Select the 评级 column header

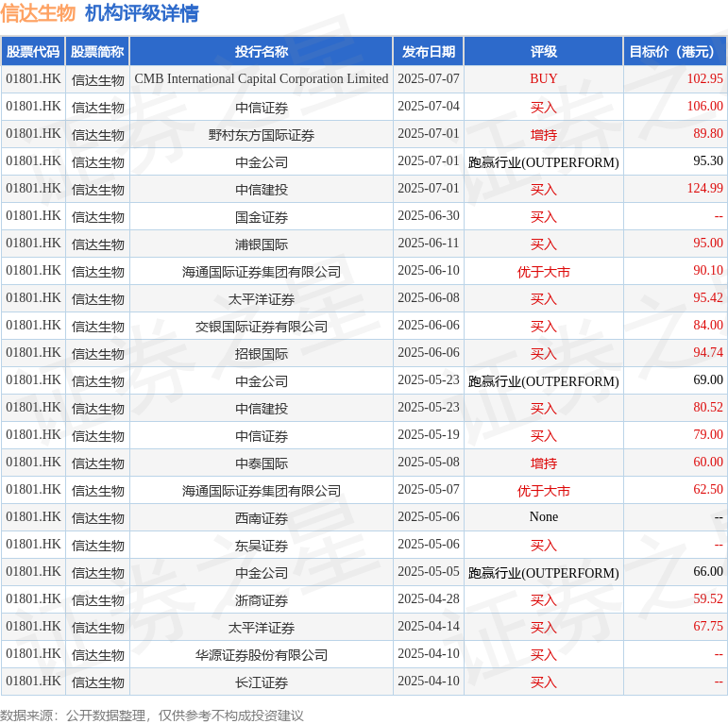[544, 52]
